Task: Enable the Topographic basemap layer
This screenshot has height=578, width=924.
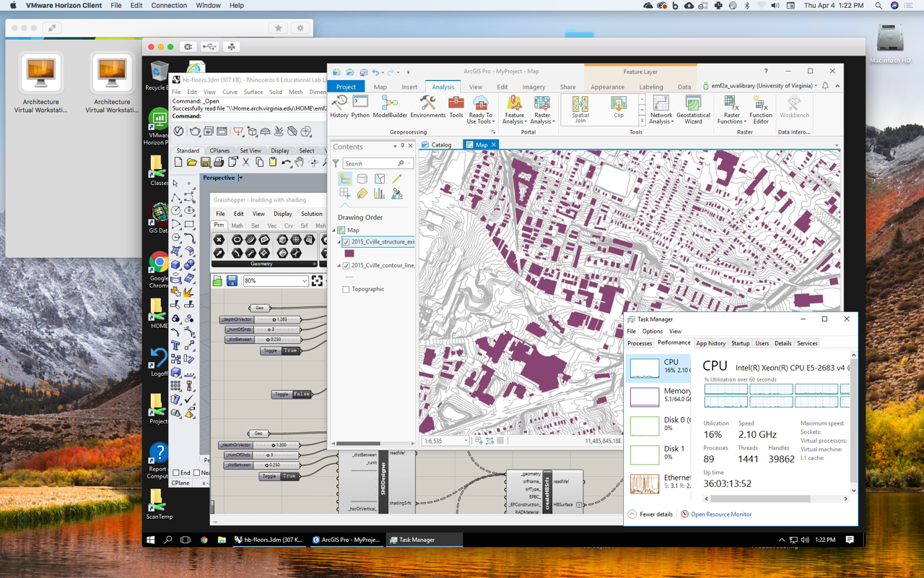Action: (346, 289)
